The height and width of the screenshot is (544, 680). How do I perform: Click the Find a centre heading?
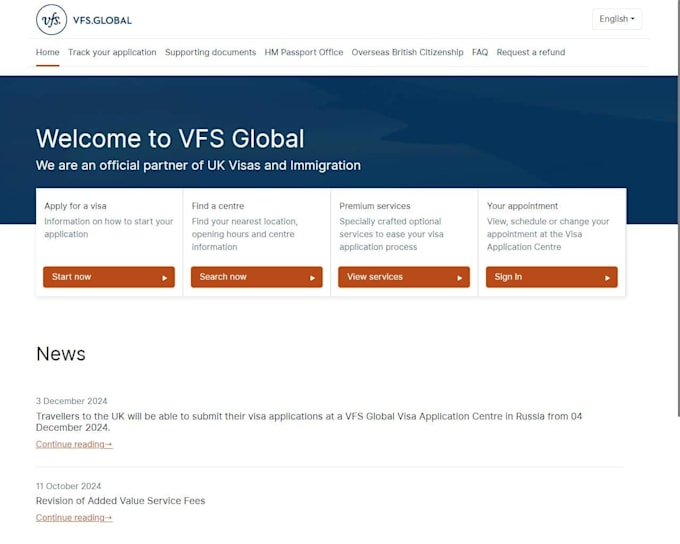pyautogui.click(x=218, y=206)
